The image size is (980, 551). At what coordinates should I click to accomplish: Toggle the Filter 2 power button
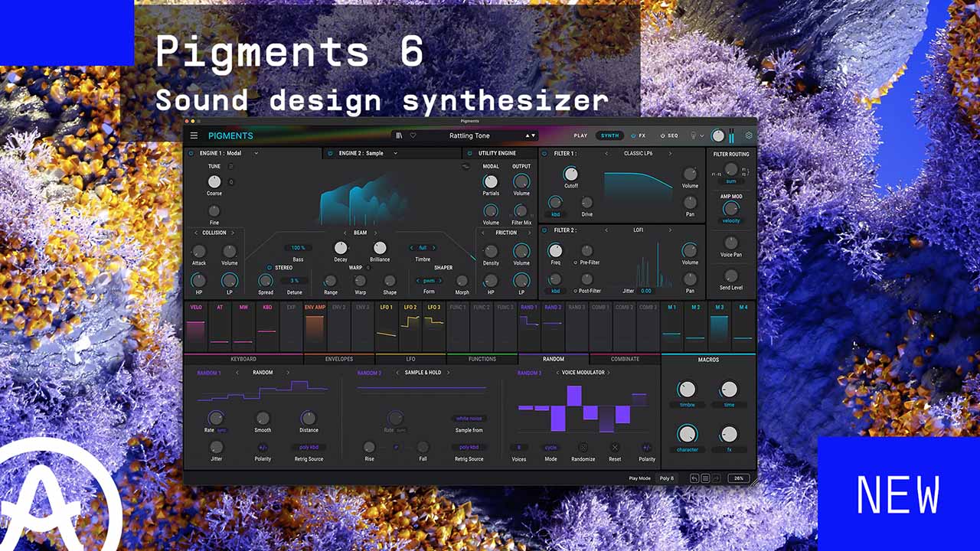[x=544, y=230]
